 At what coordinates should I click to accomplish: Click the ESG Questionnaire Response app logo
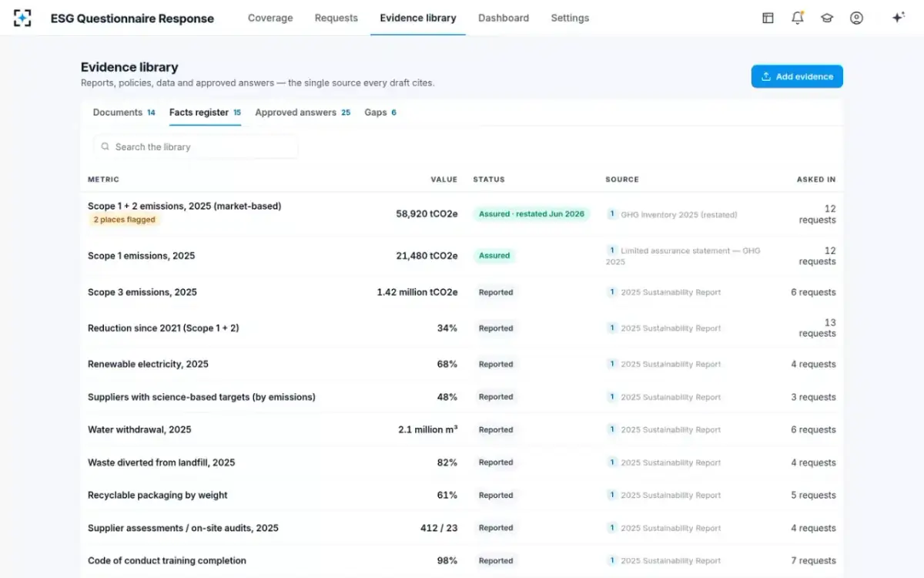click(23, 18)
